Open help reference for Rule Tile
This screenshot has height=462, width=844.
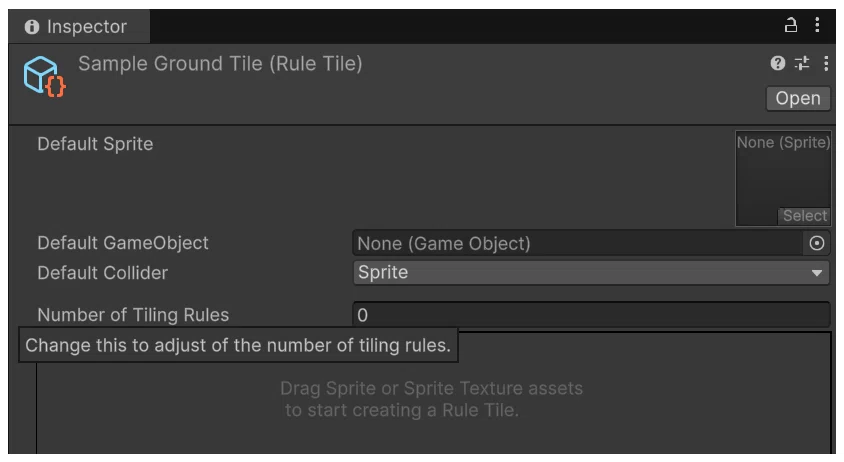point(777,63)
